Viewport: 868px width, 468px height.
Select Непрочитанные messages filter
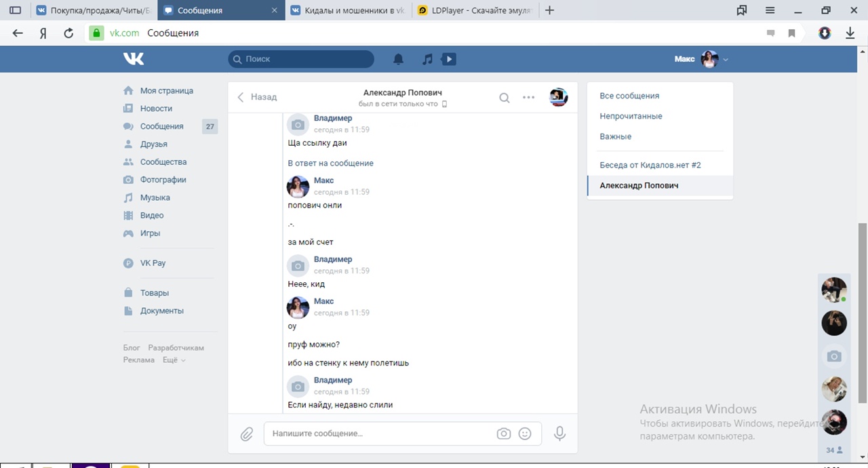coord(631,116)
